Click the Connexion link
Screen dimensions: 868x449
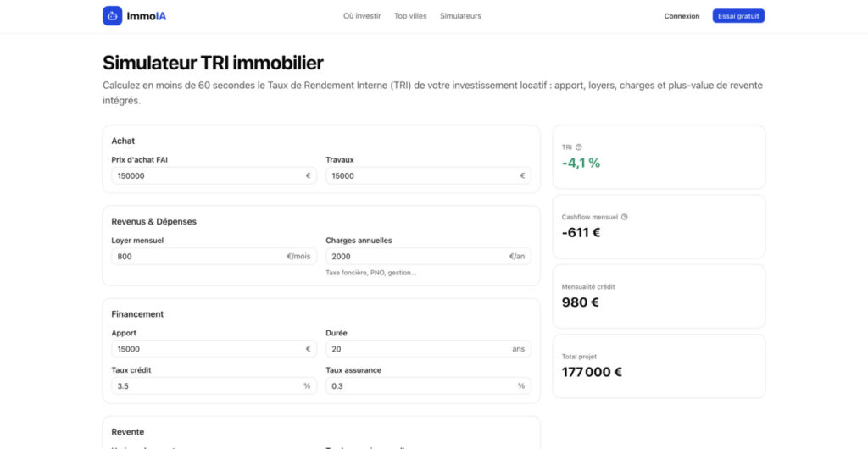682,16
